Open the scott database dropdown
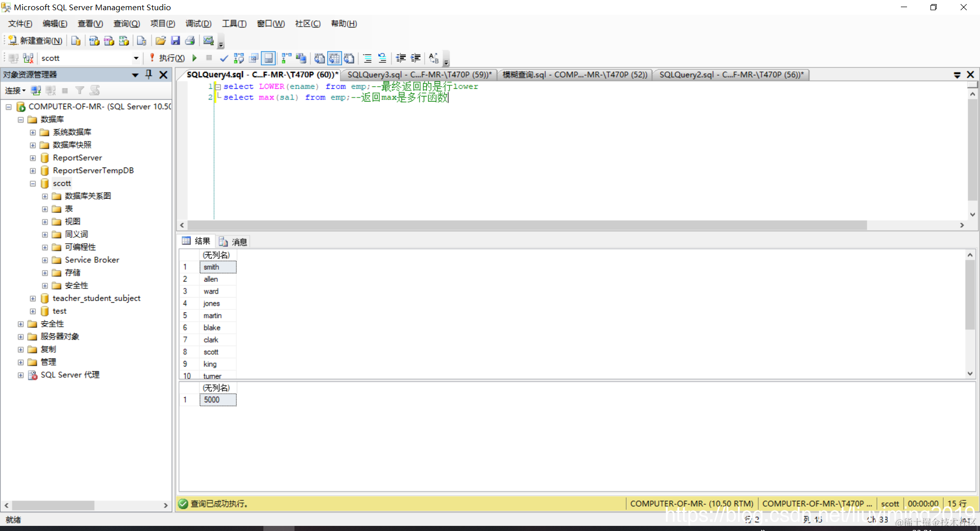Image resolution: width=980 pixels, height=531 pixels. tap(136, 58)
